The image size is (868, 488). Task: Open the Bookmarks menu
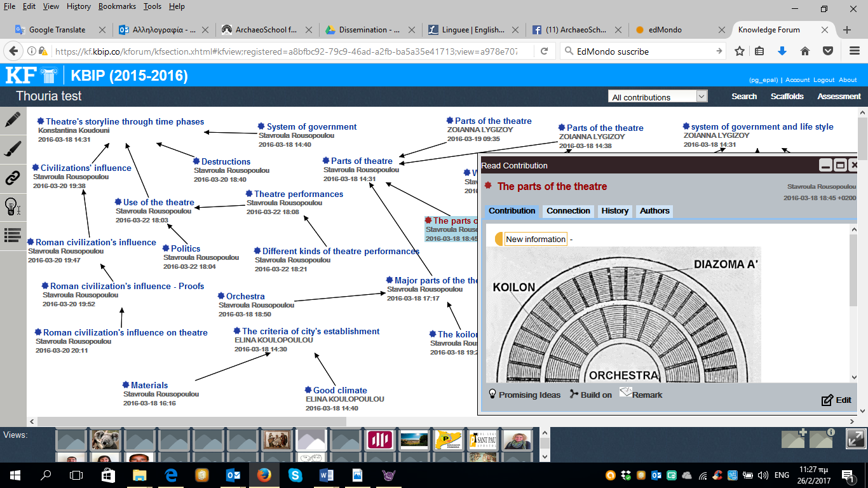118,6
